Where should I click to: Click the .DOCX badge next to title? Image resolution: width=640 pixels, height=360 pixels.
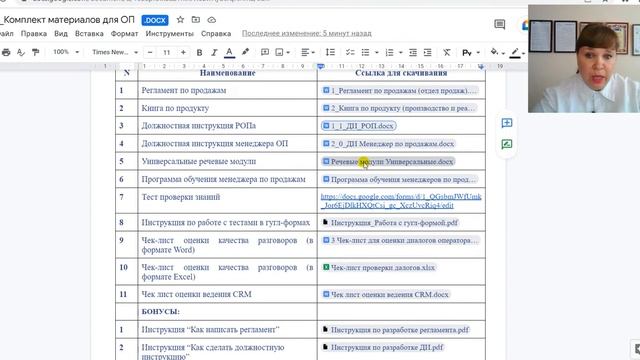tap(155, 20)
